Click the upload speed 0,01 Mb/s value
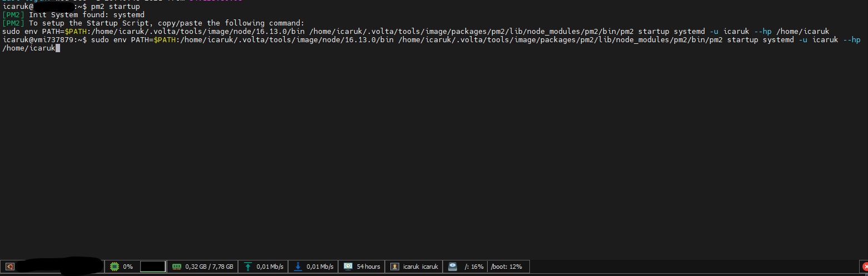 point(270,267)
